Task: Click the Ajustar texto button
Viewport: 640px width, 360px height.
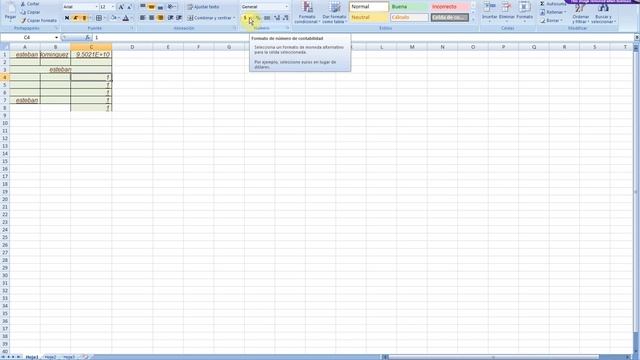Action: click(x=203, y=7)
